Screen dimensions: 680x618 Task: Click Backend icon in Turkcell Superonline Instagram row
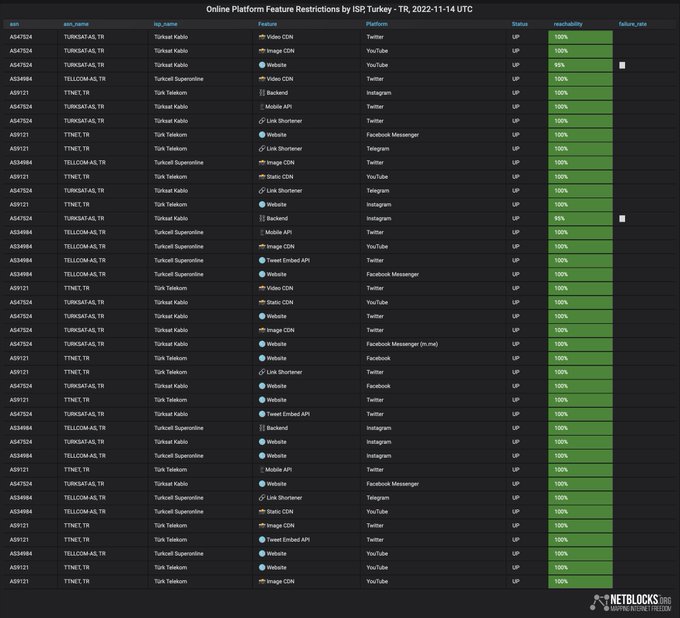point(262,428)
